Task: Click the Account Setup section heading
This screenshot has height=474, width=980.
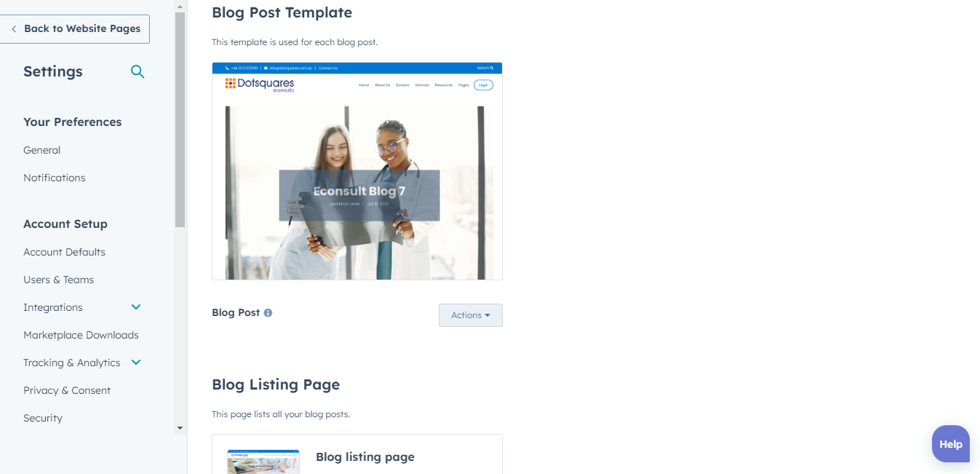Action: 65,224
